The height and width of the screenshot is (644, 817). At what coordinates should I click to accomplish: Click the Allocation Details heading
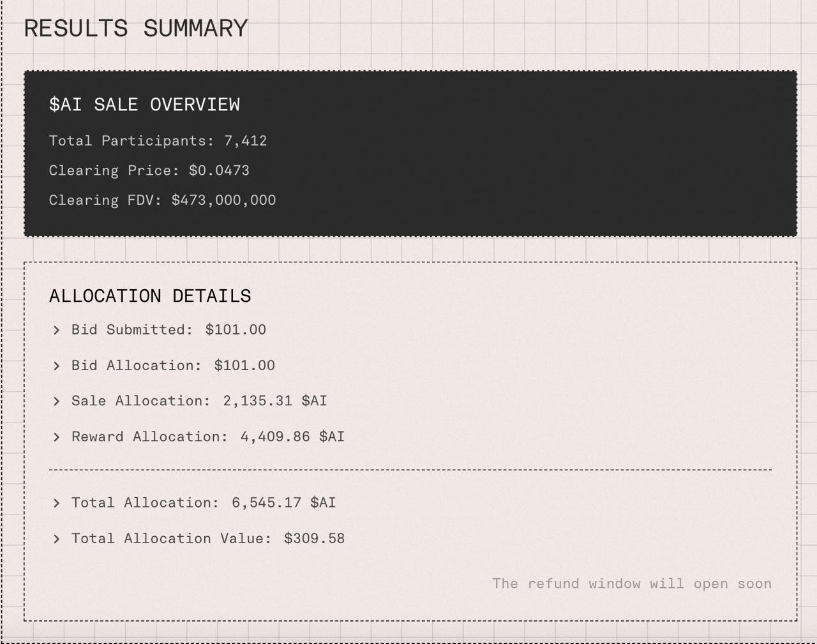150,296
